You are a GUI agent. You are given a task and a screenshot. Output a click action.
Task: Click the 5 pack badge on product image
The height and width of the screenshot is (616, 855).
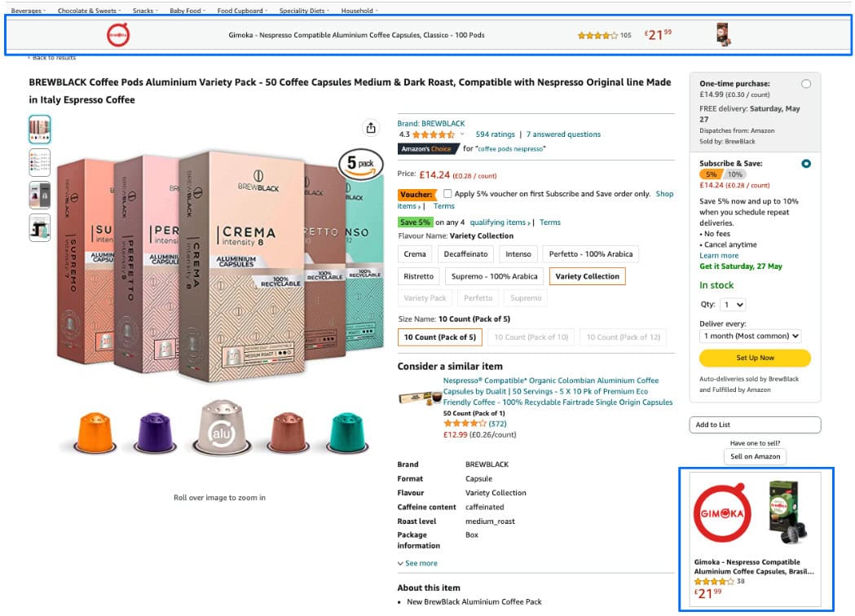(x=359, y=163)
